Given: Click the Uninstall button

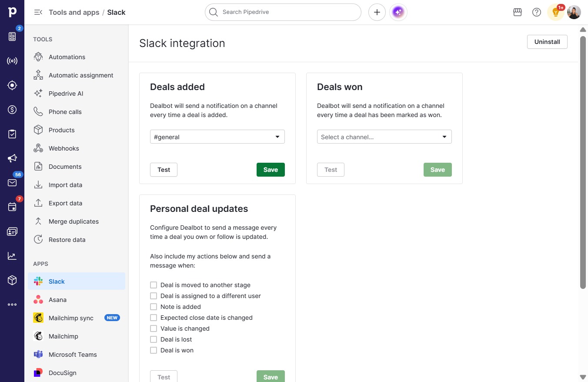Looking at the screenshot, I should click(547, 42).
